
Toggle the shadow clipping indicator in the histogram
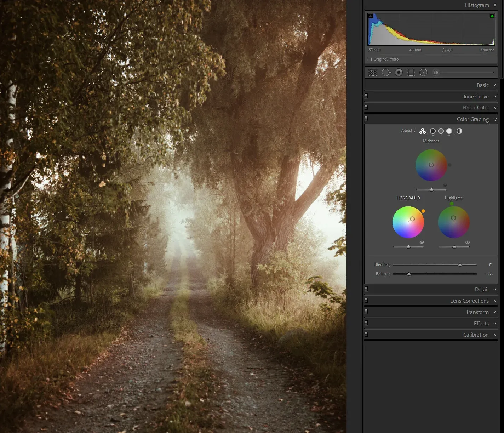tap(371, 16)
